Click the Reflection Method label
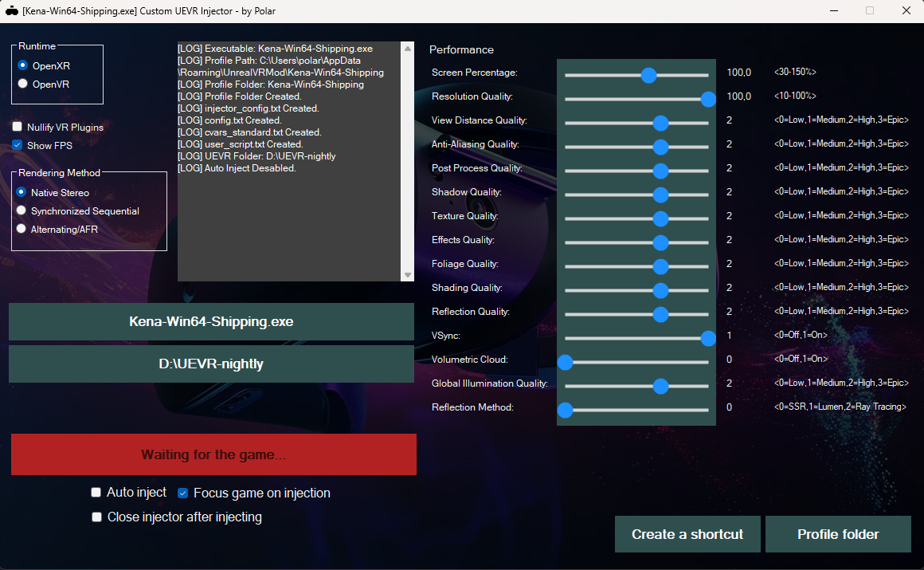Viewport: 924px width, 570px height. [x=472, y=407]
